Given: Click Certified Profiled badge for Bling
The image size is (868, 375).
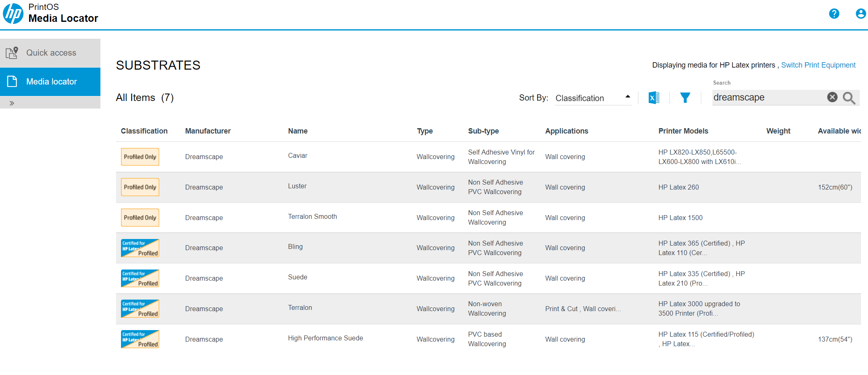Looking at the screenshot, I should (x=140, y=248).
